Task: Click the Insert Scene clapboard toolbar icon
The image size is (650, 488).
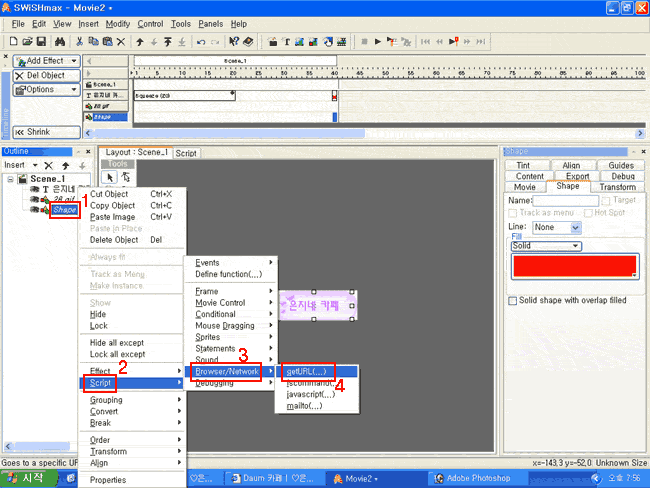Action: pos(272,41)
